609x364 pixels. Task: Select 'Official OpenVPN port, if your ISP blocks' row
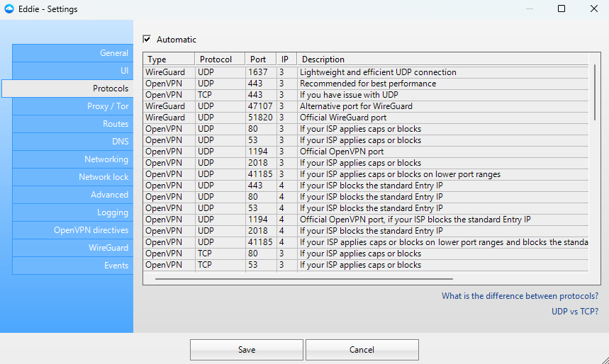366,220
